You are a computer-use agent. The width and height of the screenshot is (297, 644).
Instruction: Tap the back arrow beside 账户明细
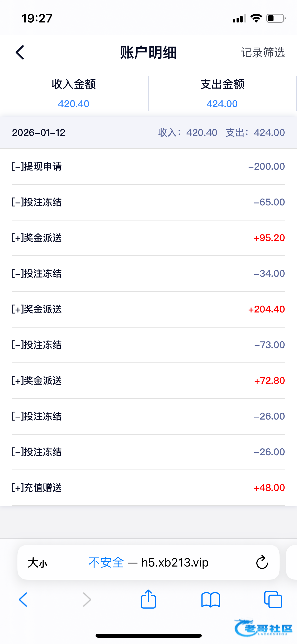tap(20, 52)
